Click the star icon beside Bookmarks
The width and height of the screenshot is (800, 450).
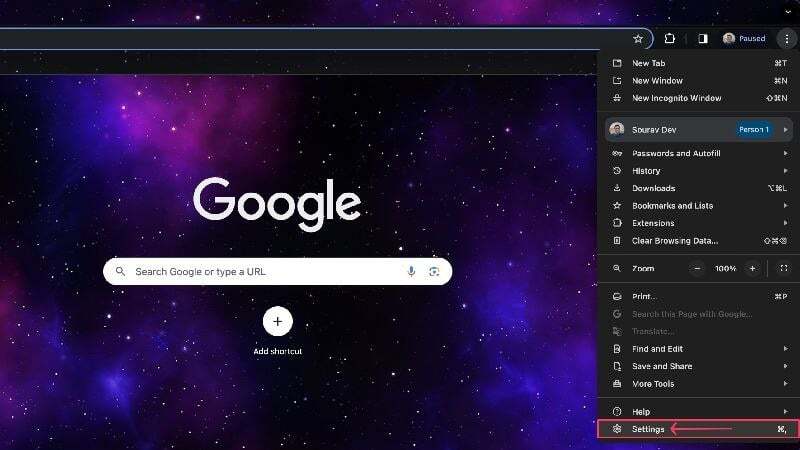617,206
